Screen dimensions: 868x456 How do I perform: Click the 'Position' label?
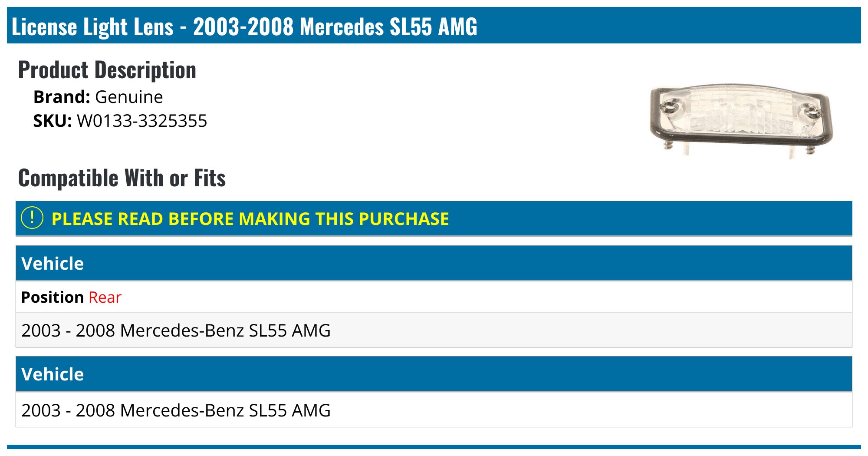coord(52,297)
